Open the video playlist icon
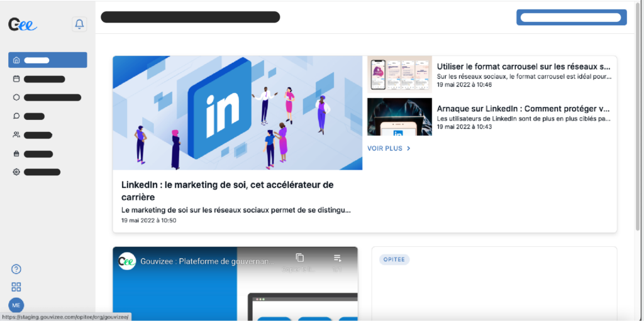 pos(338,258)
